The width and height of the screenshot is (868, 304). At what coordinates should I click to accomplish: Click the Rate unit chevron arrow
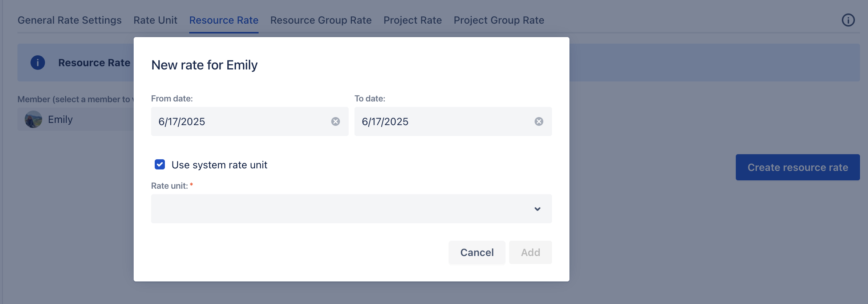click(x=538, y=209)
